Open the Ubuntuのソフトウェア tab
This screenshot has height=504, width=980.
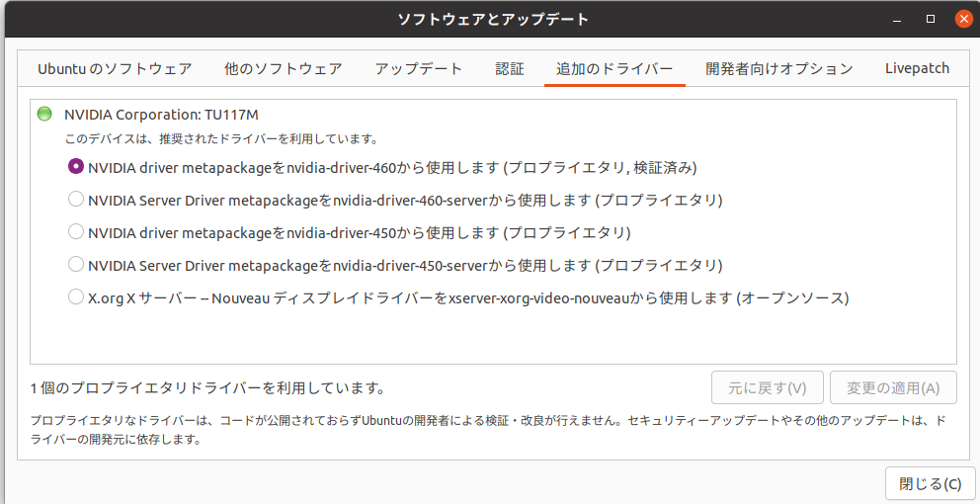click(x=115, y=68)
